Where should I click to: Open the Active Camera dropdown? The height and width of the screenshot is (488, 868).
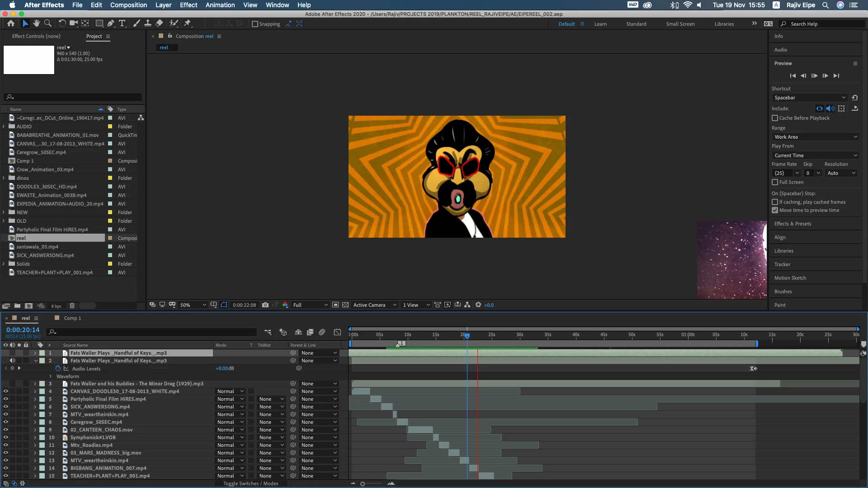375,305
